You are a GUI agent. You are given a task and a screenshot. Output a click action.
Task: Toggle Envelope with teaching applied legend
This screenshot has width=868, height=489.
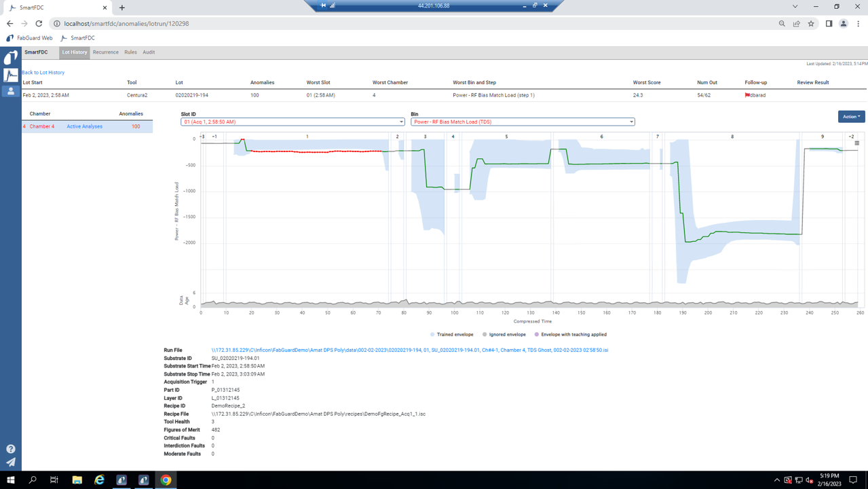pos(570,335)
